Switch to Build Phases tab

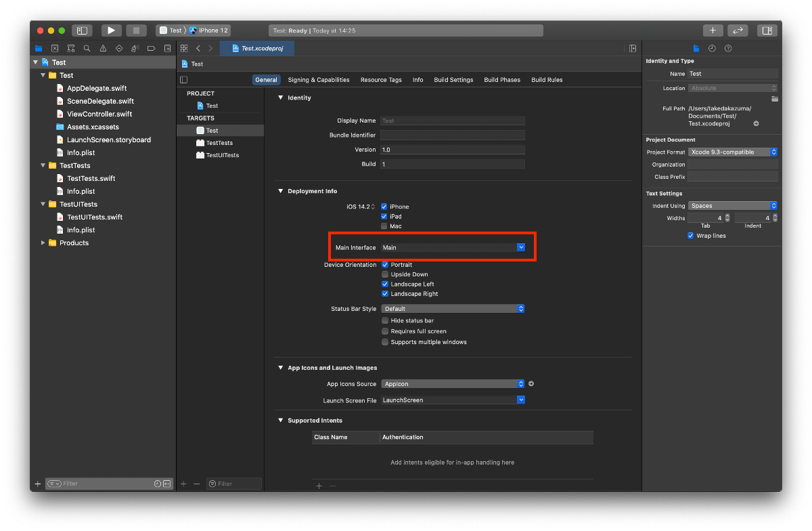point(502,80)
